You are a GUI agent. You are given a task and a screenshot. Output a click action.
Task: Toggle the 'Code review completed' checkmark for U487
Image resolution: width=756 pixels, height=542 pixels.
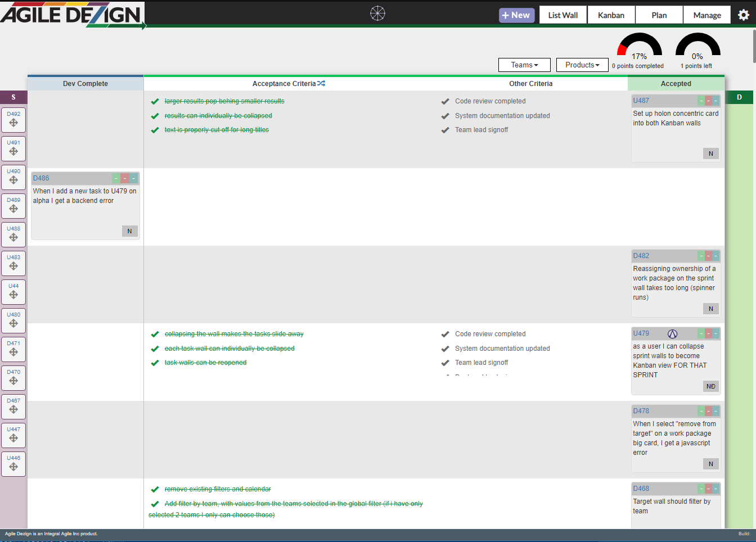445,101
